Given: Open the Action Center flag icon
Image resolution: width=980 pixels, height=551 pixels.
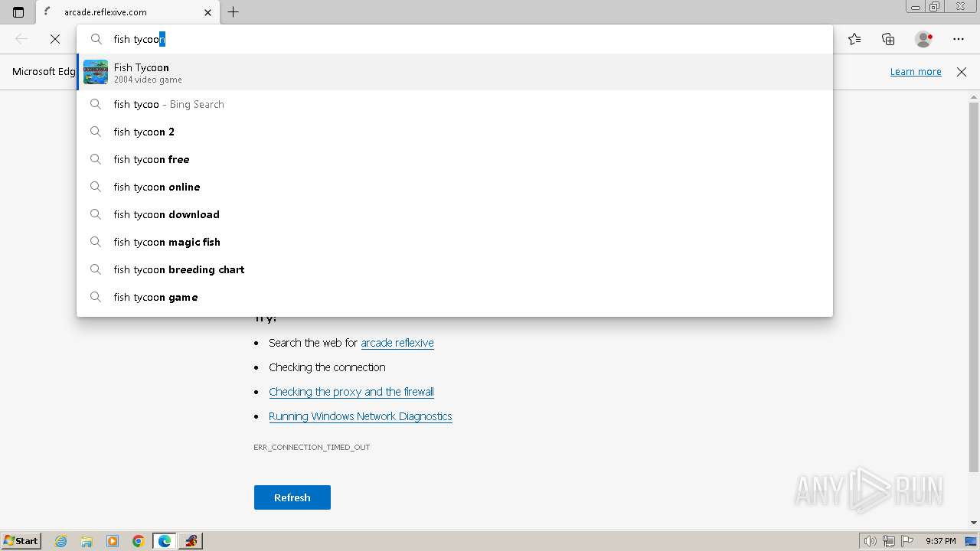Looking at the screenshot, I should coord(908,541).
